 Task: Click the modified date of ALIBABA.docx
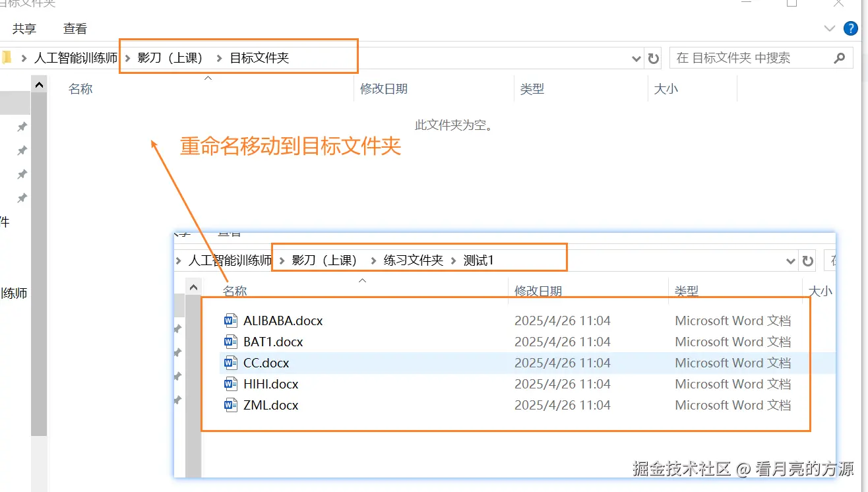pyautogui.click(x=563, y=321)
